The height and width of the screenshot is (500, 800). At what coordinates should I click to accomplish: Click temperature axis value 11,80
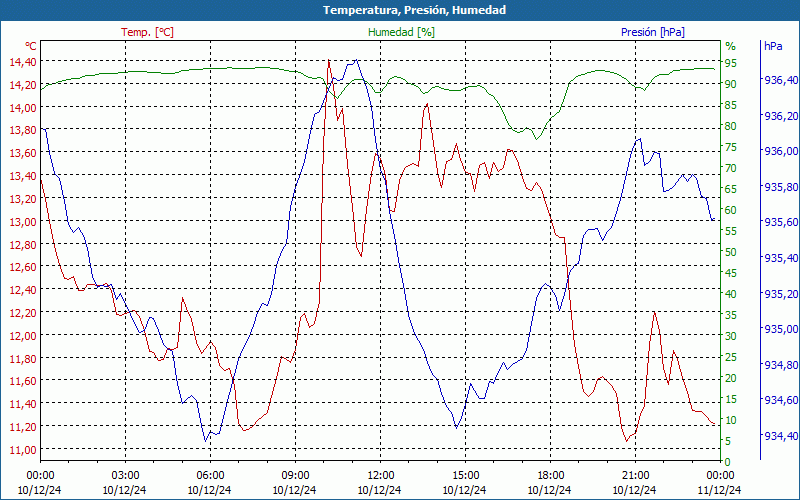23,358
